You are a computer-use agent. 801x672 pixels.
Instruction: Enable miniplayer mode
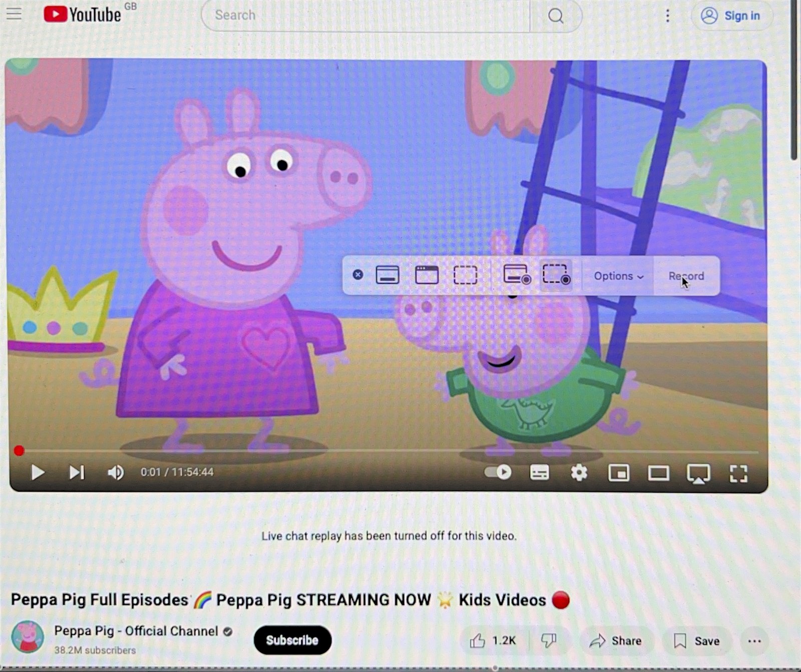tap(619, 473)
